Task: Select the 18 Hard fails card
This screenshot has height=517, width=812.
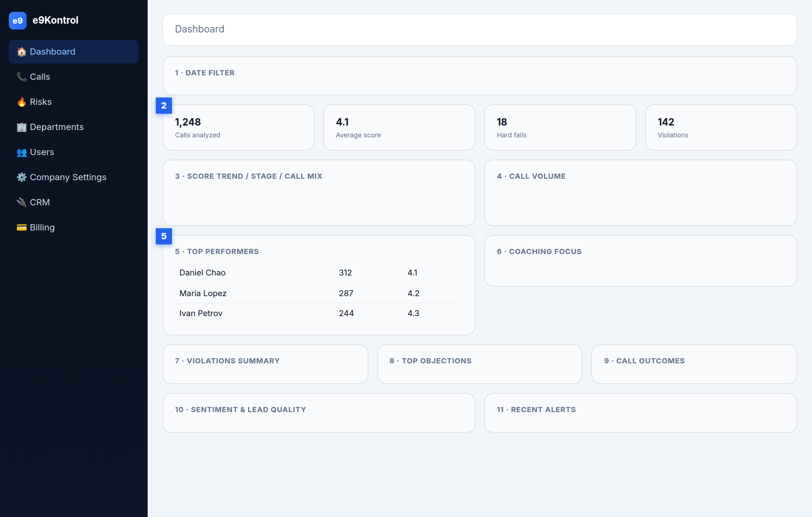Action: point(560,127)
